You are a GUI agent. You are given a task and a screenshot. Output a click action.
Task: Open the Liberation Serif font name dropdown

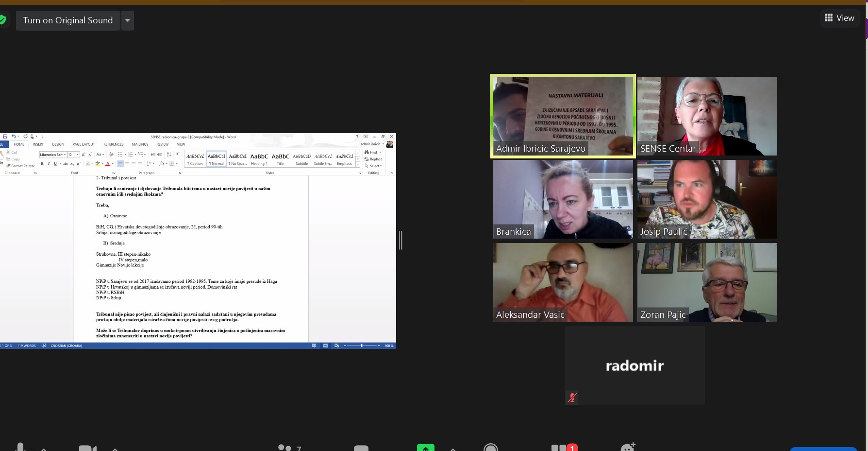click(x=65, y=155)
